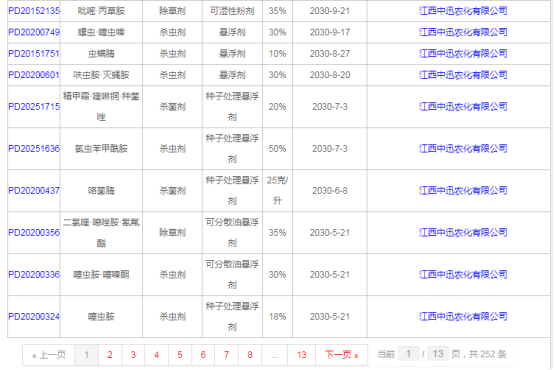Screen dimensions: 554x370
Task: Select 可分散油悬浮剂 cell in PD20200356 row
Action: (232, 233)
